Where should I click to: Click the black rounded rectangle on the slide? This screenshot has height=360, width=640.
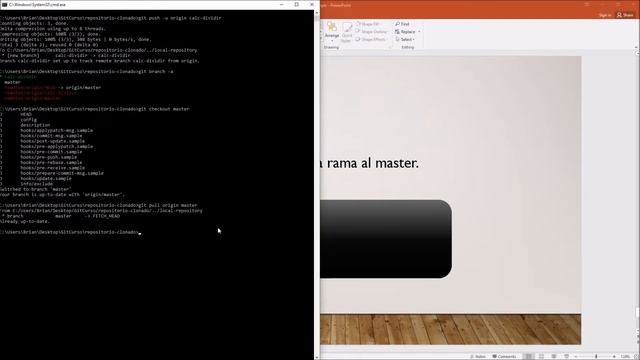click(x=386, y=239)
